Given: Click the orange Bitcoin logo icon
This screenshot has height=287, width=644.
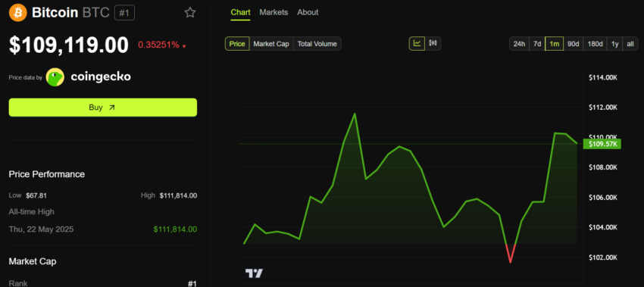Looking at the screenshot, I should (x=18, y=13).
